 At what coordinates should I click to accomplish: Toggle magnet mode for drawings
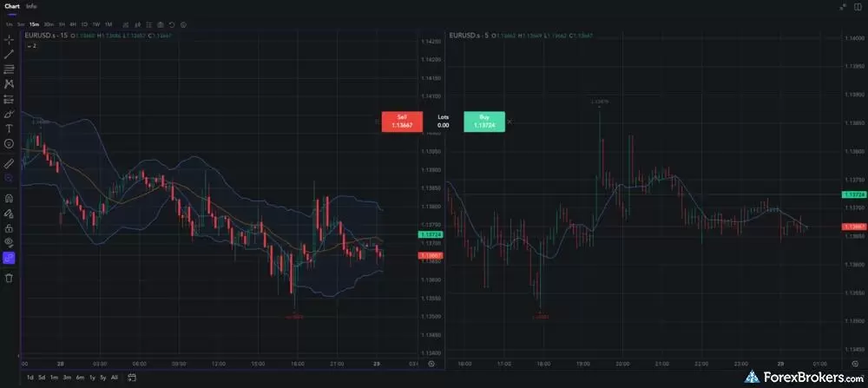coord(9,198)
